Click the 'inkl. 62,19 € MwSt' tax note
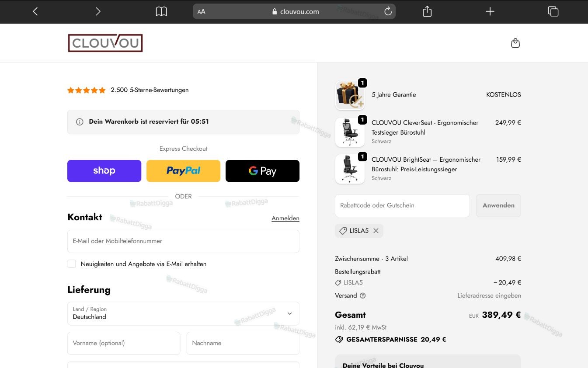The width and height of the screenshot is (588, 368). point(361,327)
